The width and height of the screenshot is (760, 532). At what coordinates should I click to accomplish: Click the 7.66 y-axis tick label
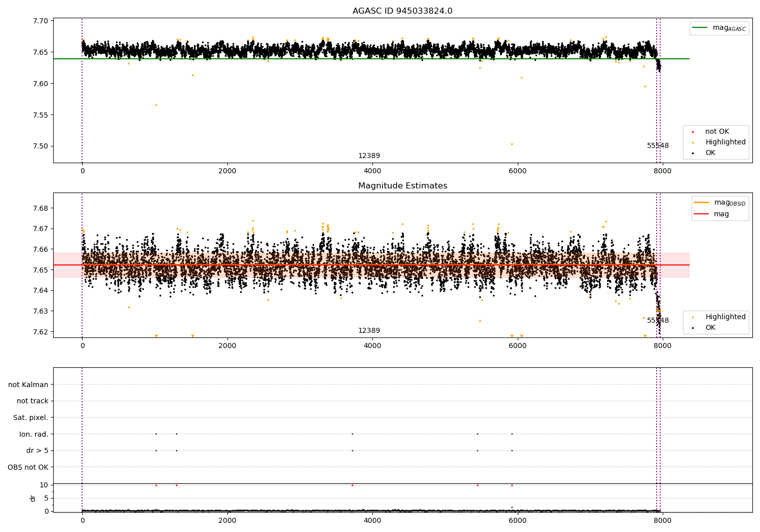click(x=41, y=249)
